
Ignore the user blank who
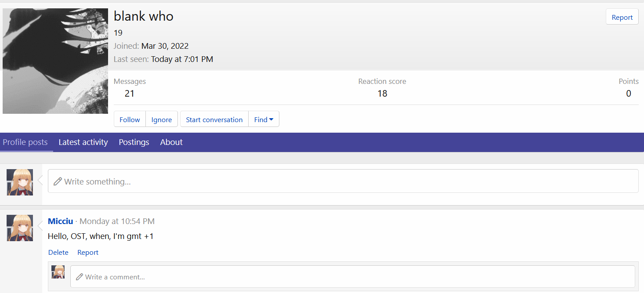[x=162, y=119]
